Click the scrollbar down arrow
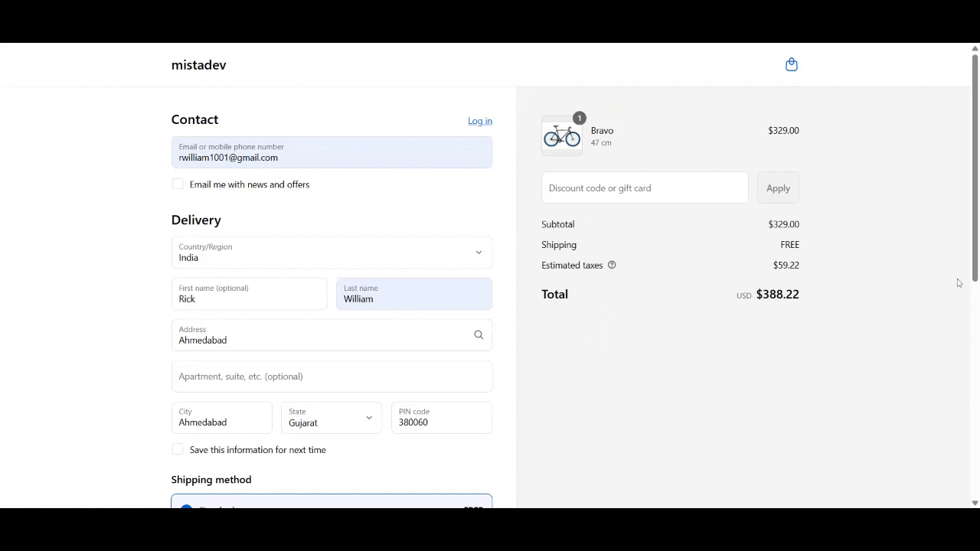980x551 pixels. pyautogui.click(x=975, y=503)
